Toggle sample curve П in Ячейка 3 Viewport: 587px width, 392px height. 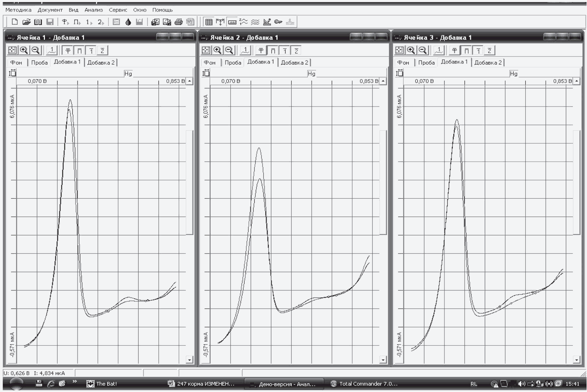pyautogui.click(x=466, y=50)
